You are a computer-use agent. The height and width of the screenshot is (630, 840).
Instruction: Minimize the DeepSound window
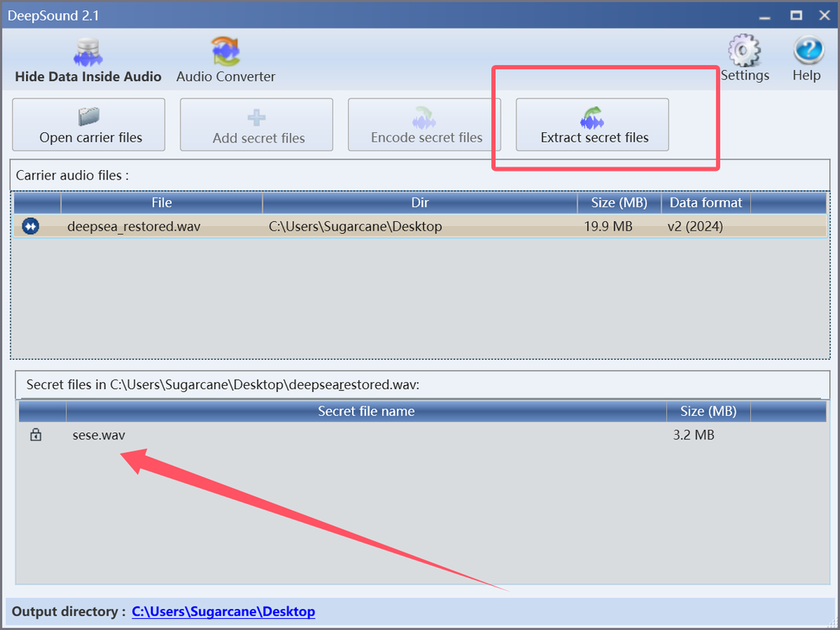pyautogui.click(x=764, y=16)
